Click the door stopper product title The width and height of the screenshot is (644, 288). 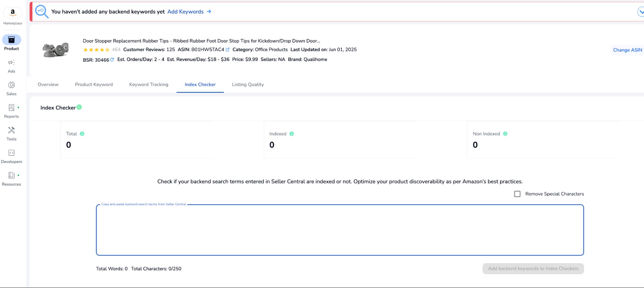[x=201, y=41]
